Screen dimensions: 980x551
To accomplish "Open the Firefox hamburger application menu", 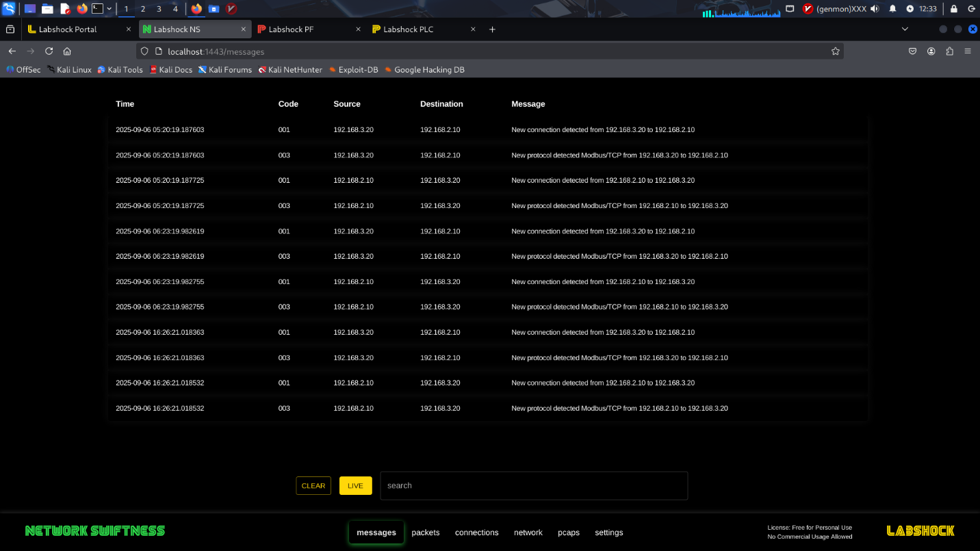I will (968, 51).
